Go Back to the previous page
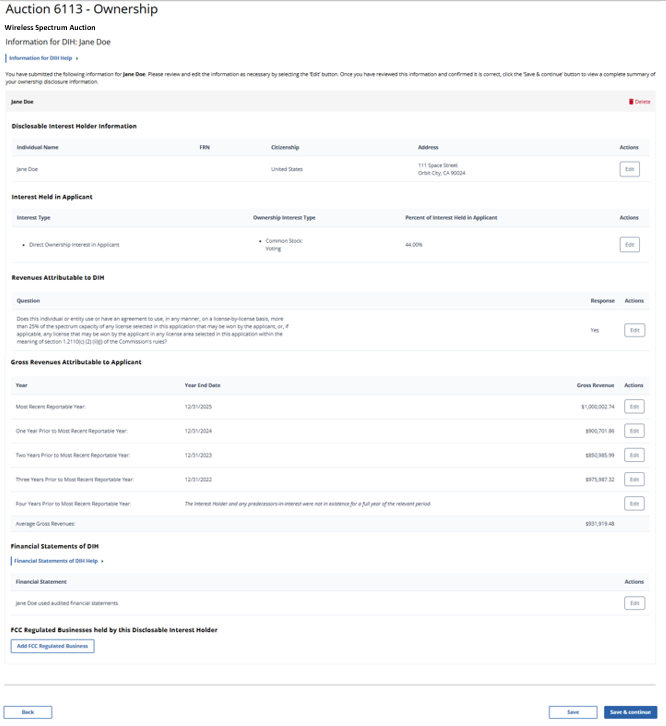This screenshot has width=666, height=726. click(x=28, y=712)
